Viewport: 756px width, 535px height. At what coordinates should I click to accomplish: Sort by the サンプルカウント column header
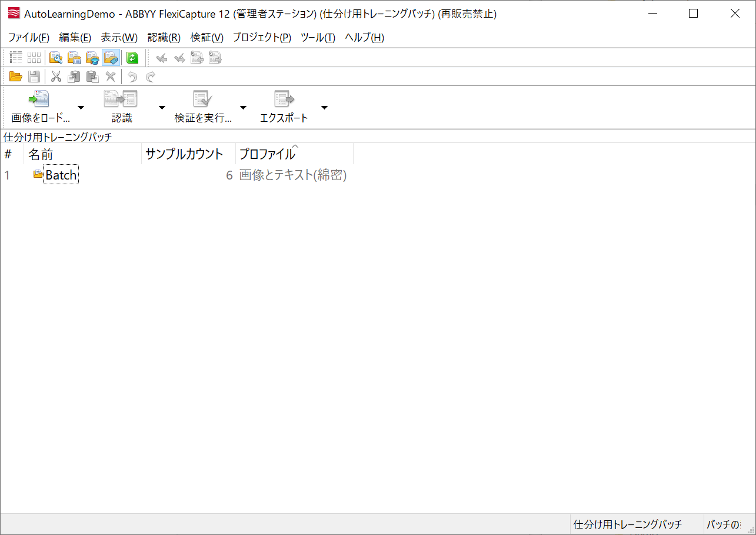[x=188, y=154]
